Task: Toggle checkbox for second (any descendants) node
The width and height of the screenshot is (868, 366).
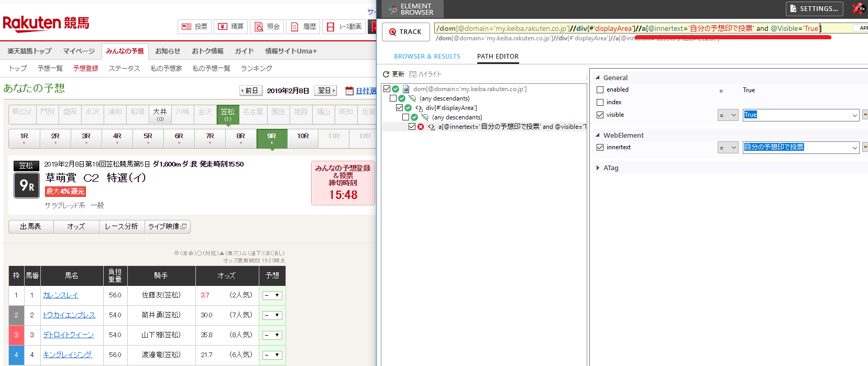Action: coord(405,117)
